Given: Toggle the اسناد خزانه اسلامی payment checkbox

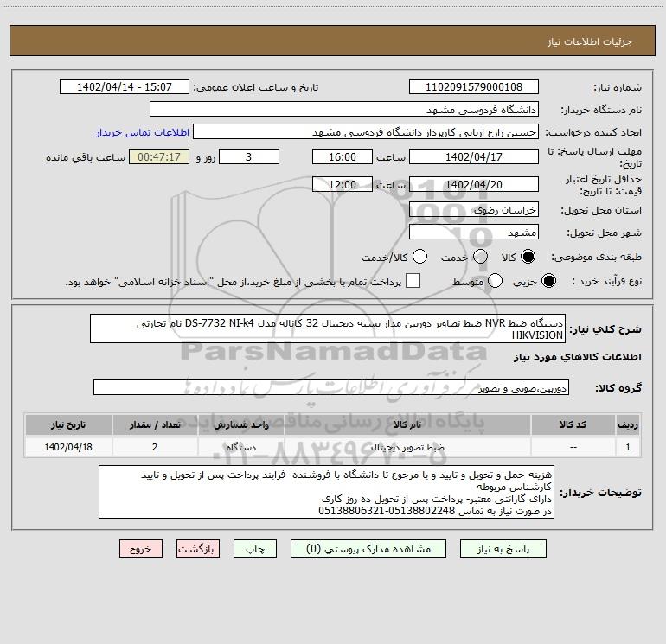Looking at the screenshot, I should click(413, 281).
